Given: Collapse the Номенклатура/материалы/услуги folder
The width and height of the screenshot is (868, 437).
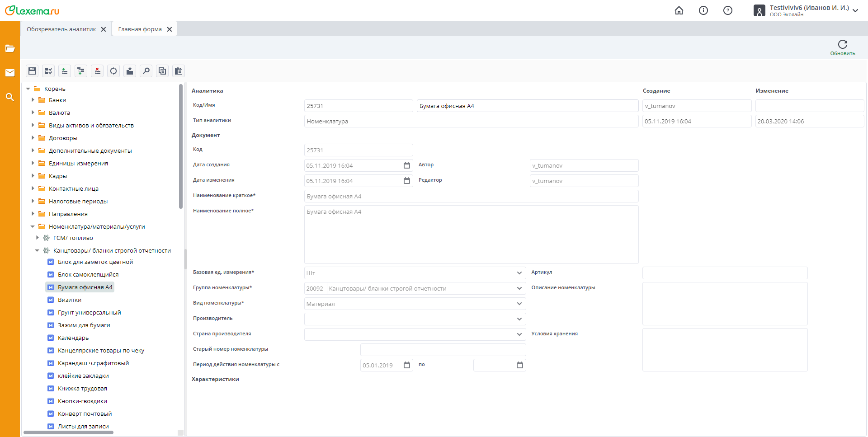Looking at the screenshot, I should click(33, 226).
